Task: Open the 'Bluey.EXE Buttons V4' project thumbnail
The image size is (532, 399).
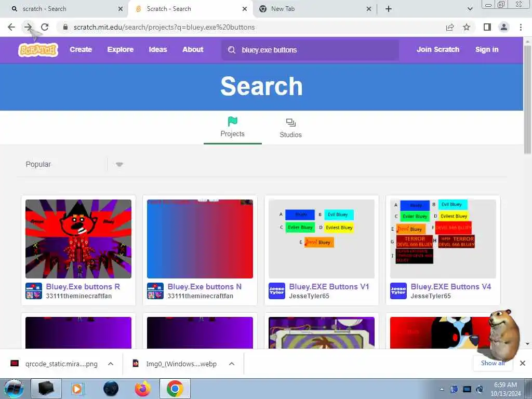Action: (x=443, y=239)
